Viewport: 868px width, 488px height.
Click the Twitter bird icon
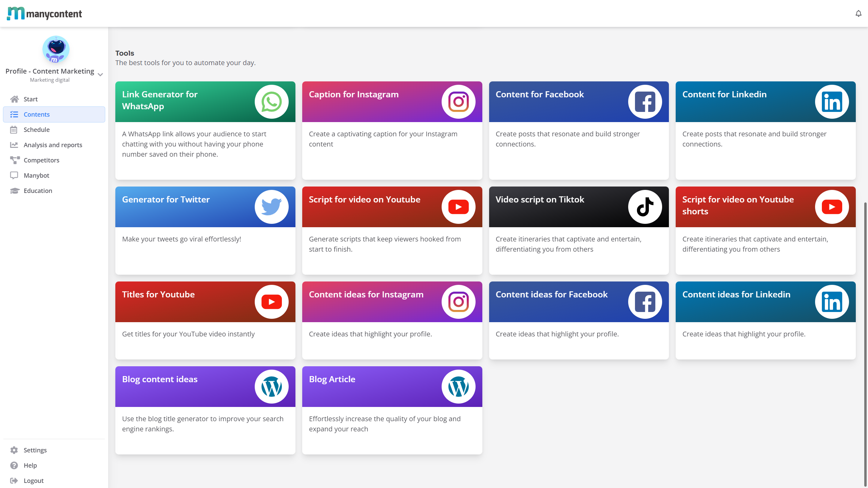[271, 207]
